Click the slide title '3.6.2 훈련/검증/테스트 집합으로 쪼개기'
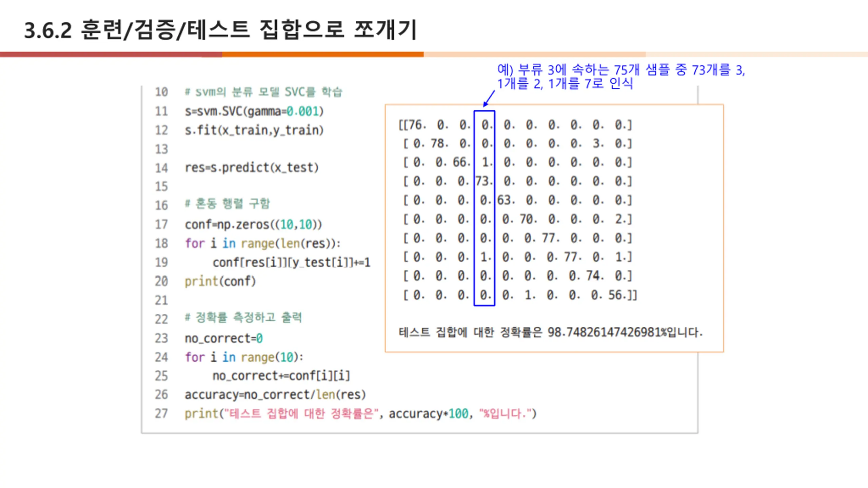 [220, 30]
